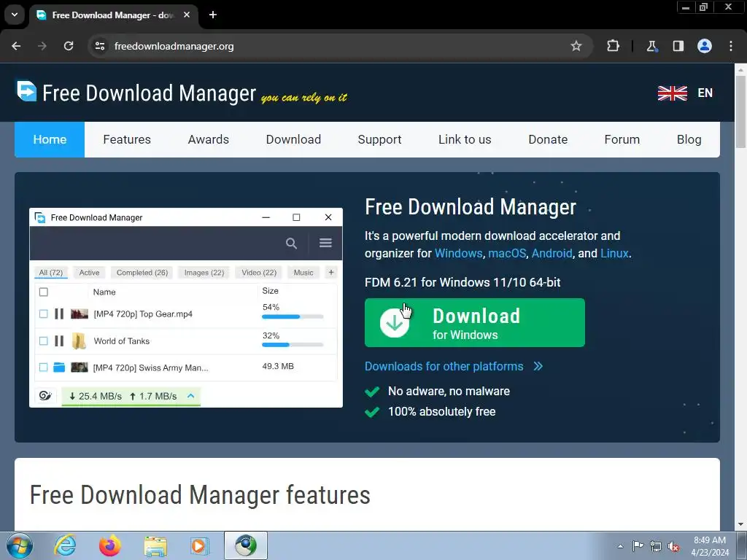This screenshot has height=560, width=747.
Task: Expand the speed panel chevron
Action: click(x=190, y=396)
